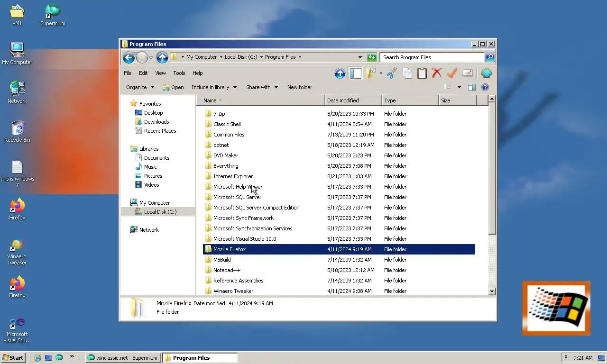The width and height of the screenshot is (607, 364).
Task: Click the Up one level arrow beside the address bar
Action: click(x=162, y=57)
